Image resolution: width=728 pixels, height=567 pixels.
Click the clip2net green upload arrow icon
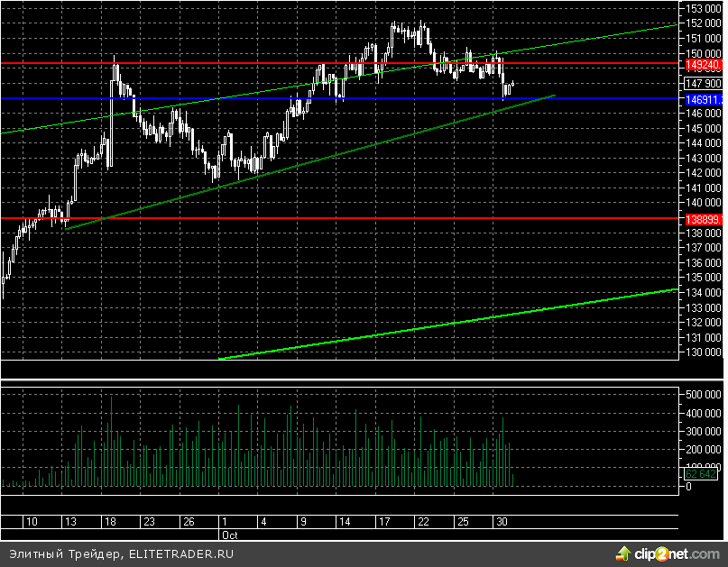click(x=622, y=552)
